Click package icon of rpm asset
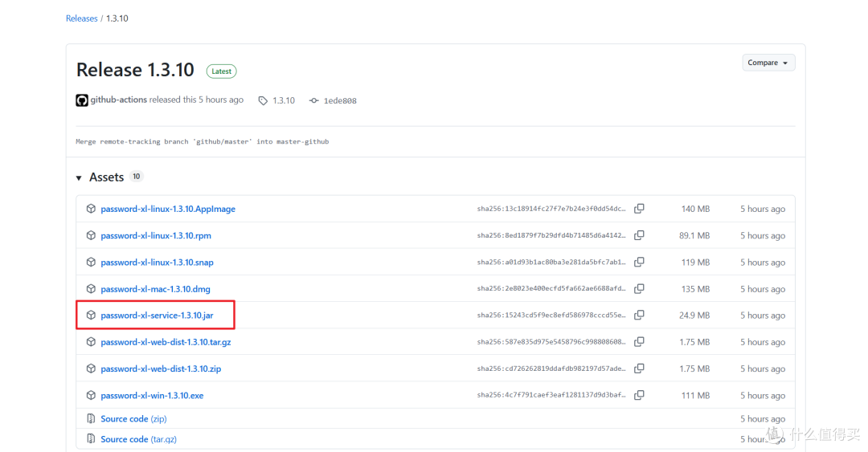 tap(91, 235)
